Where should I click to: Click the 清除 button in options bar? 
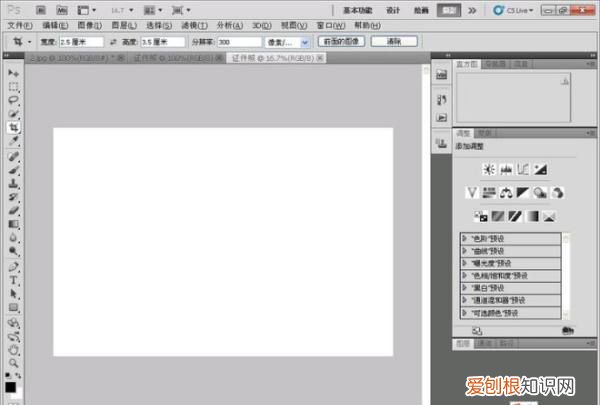tap(393, 43)
